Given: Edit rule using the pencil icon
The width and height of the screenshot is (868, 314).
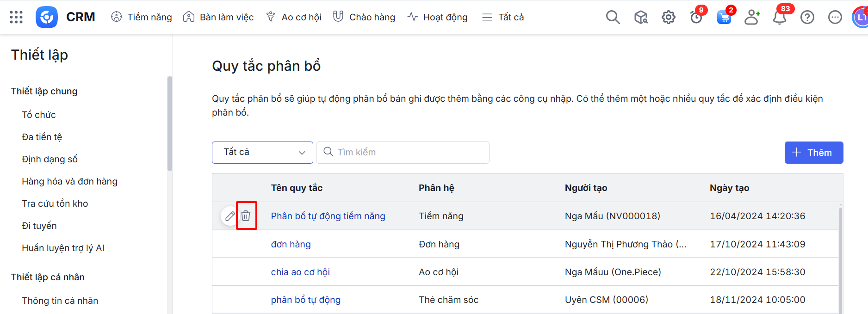Looking at the screenshot, I should pos(230,216).
